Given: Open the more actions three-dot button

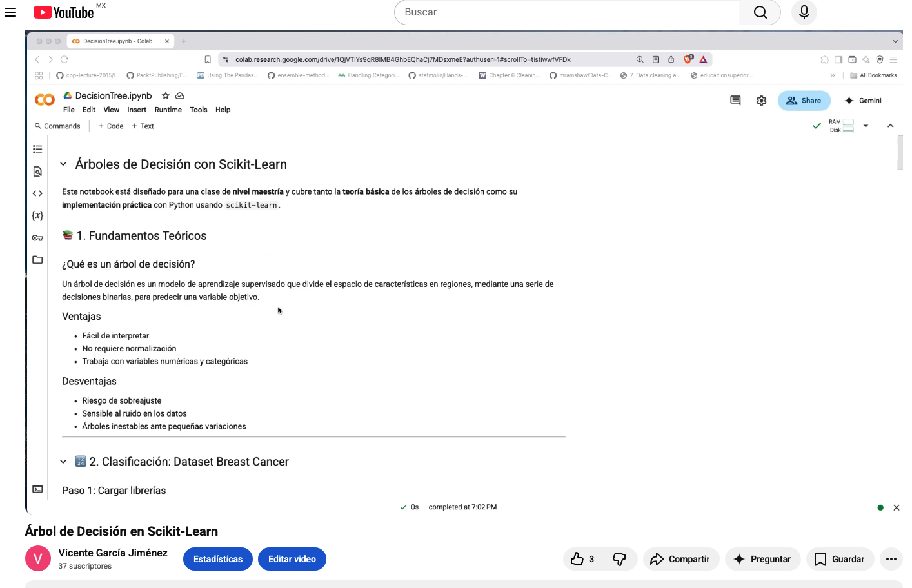Looking at the screenshot, I should point(891,559).
